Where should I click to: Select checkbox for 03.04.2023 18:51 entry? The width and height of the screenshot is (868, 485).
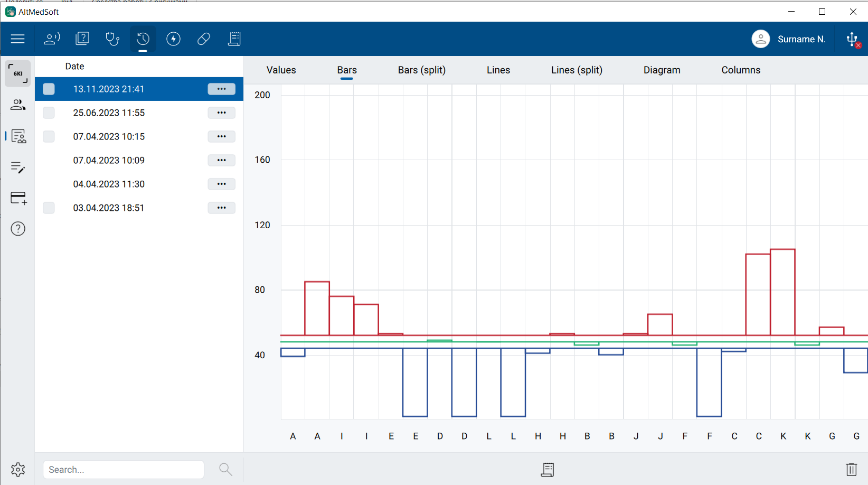pyautogui.click(x=49, y=208)
